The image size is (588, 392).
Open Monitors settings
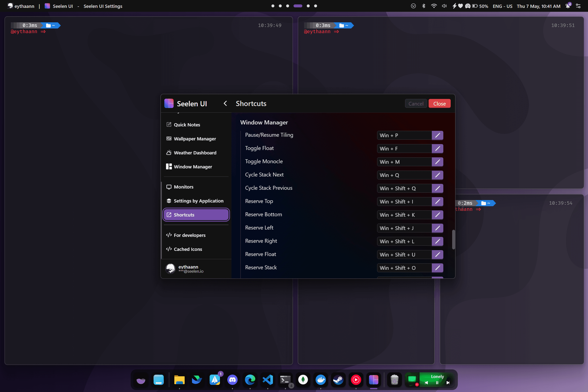point(196,187)
